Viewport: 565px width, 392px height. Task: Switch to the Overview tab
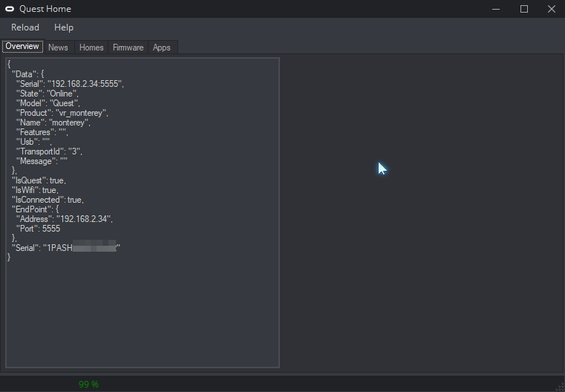[x=22, y=47]
